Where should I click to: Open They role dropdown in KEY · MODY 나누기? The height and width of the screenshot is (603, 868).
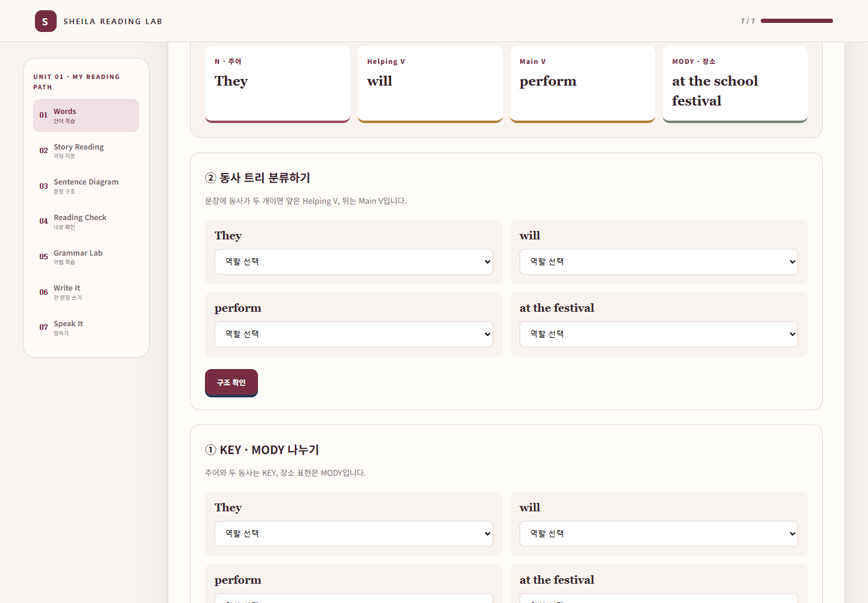click(354, 534)
